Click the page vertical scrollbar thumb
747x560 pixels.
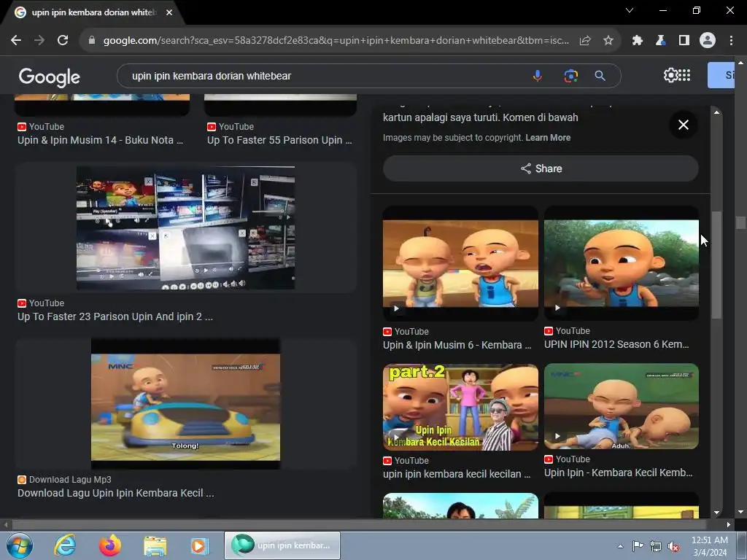pos(740,222)
